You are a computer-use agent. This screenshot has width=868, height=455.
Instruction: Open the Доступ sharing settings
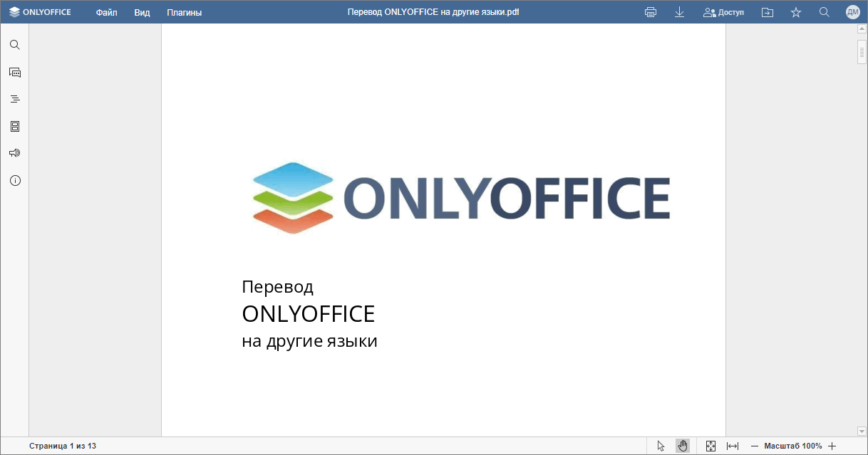723,12
